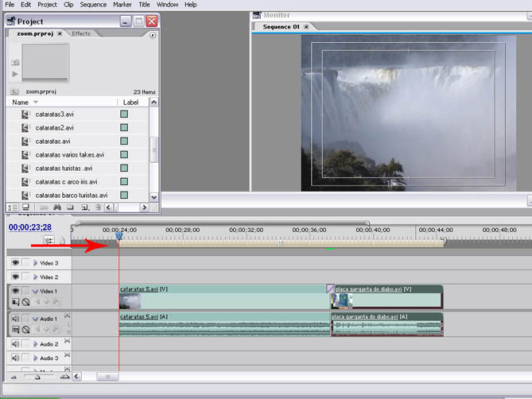Select cataratas turistas .avi in Project list
This screenshot has width=532, height=399.
(64, 168)
